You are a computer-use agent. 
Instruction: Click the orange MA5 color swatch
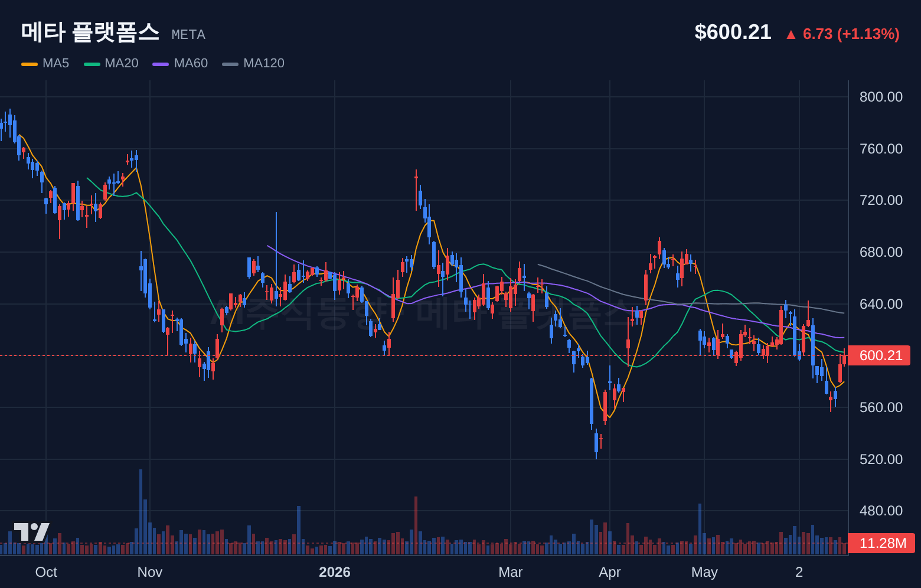pos(30,64)
